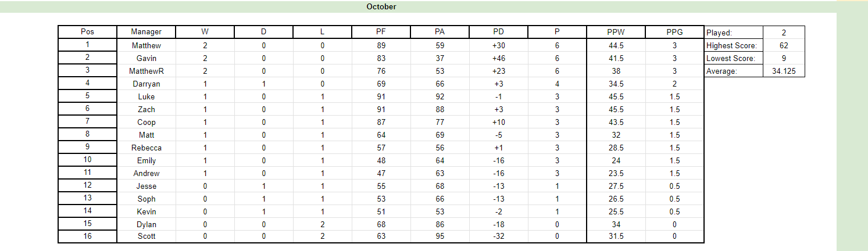
Task: Select the Played value cell
Action: click(x=783, y=33)
